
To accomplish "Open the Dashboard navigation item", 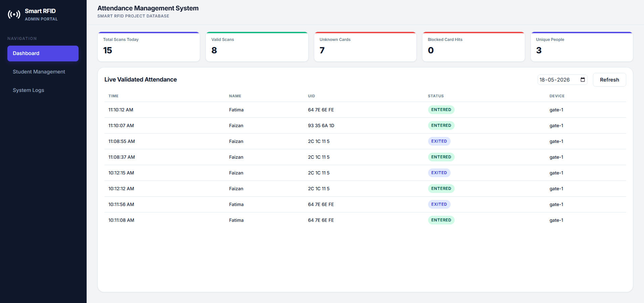I will click(43, 53).
